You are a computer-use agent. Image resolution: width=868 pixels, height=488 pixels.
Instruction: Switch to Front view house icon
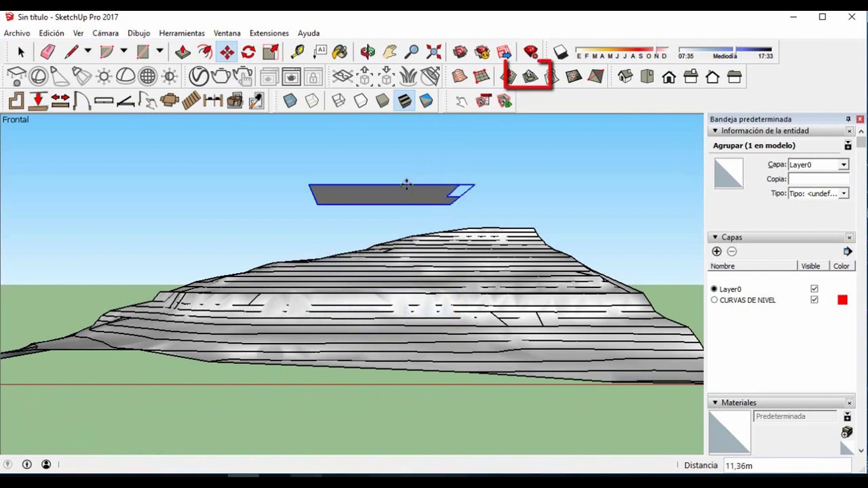pos(669,77)
